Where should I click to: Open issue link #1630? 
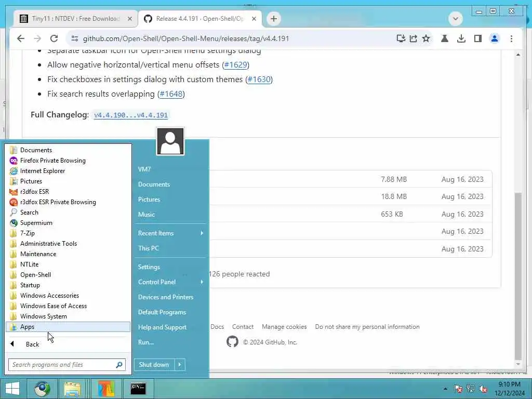[x=259, y=79]
